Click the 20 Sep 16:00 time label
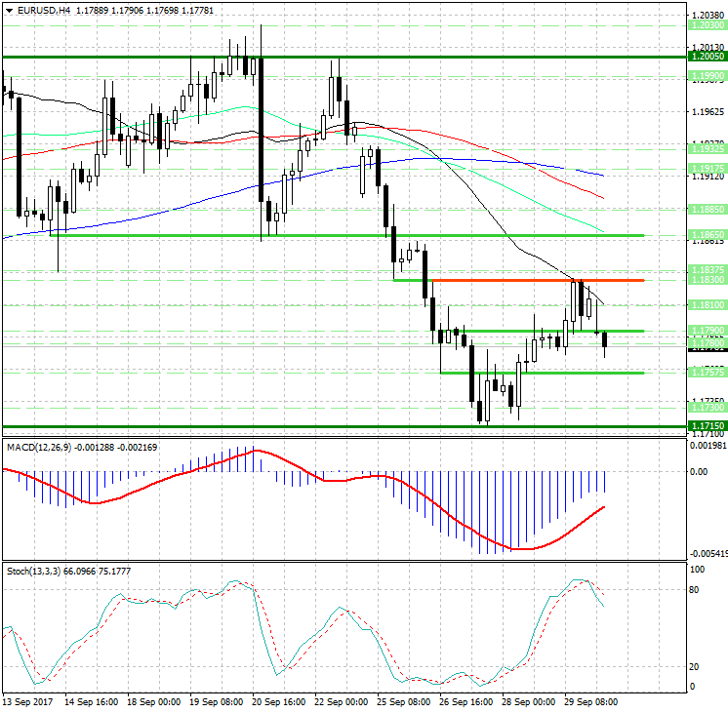This screenshot has width=728, height=713. (278, 702)
